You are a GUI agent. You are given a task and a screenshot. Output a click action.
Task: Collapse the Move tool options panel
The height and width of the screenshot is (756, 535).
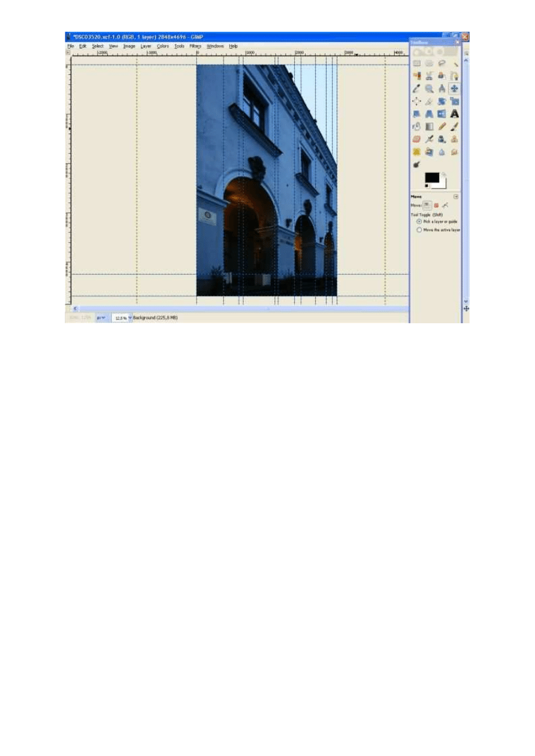tap(456, 196)
